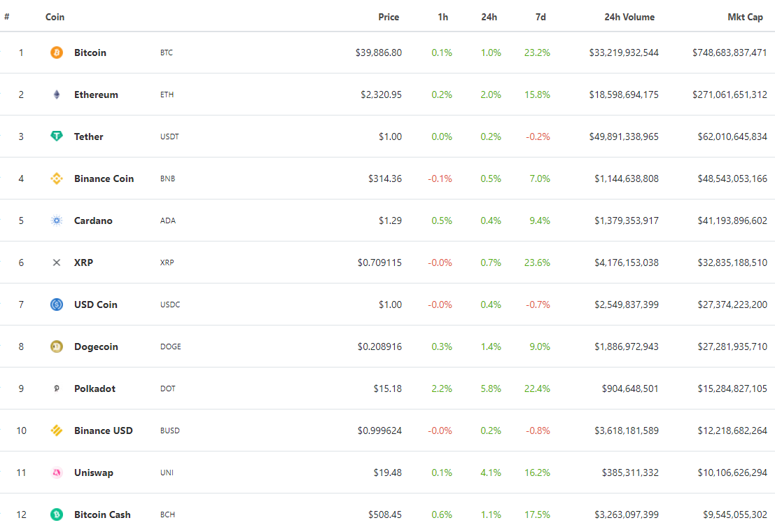
Task: Click the BTC ticker symbol
Action: tap(166, 52)
